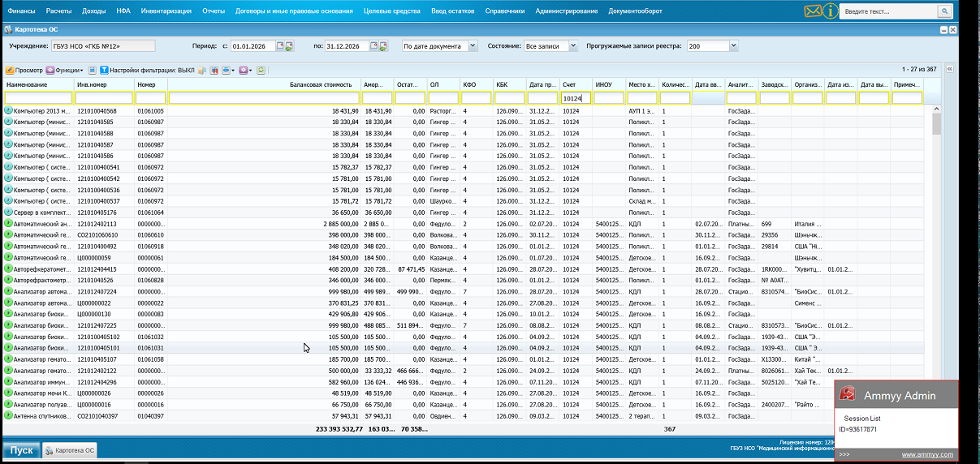This screenshot has width=980, height=464.
Task: Sort by Балансовая стоимость column header
Action: (264, 84)
